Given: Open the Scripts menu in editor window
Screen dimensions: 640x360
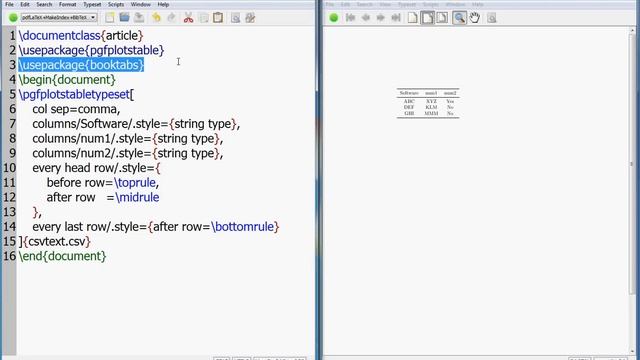Looking at the screenshot, I should (116, 4).
